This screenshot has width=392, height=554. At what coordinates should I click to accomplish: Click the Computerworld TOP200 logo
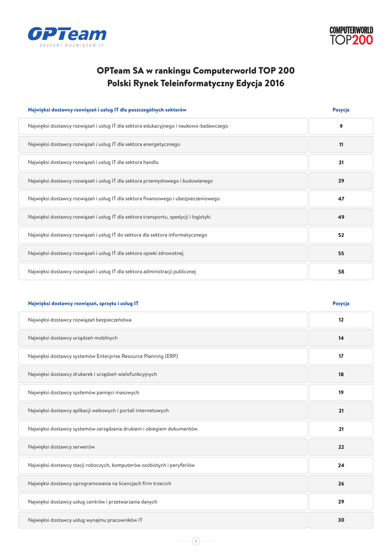(351, 36)
